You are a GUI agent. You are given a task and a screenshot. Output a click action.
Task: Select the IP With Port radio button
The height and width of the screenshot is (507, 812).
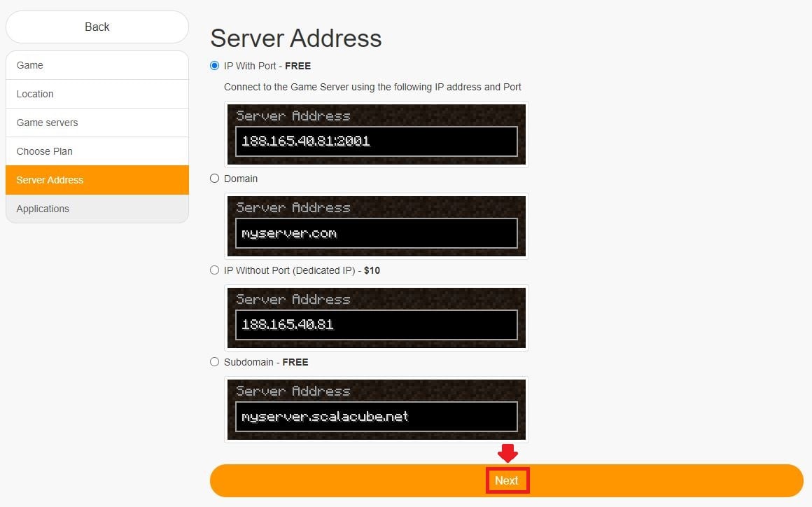214,66
